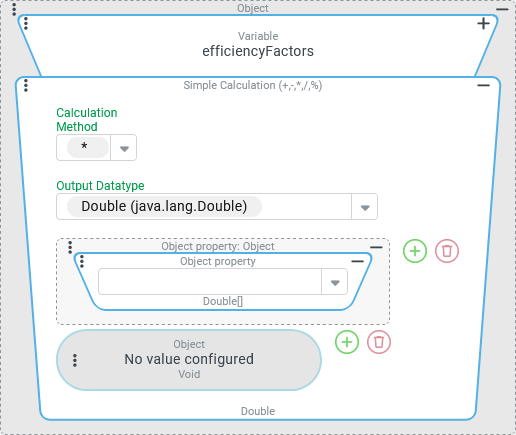516x435 pixels.
Task: Open the empty Object property dropdown arrow
Action: point(335,282)
